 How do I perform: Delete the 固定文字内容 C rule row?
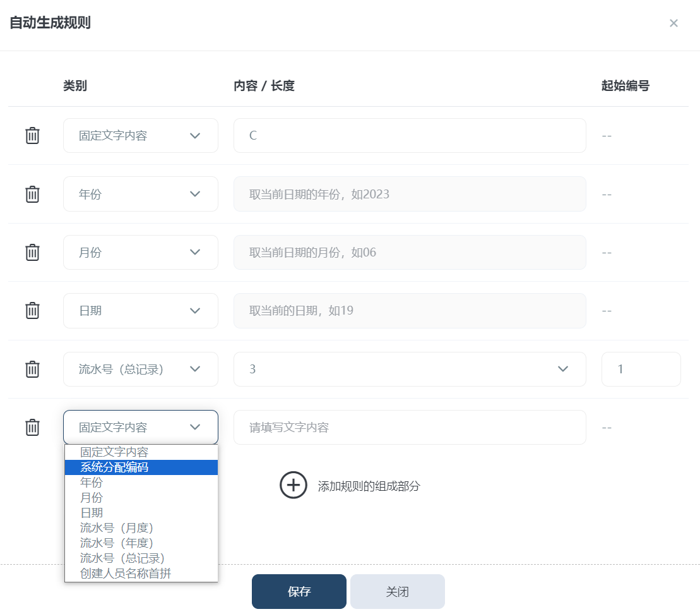(x=32, y=135)
